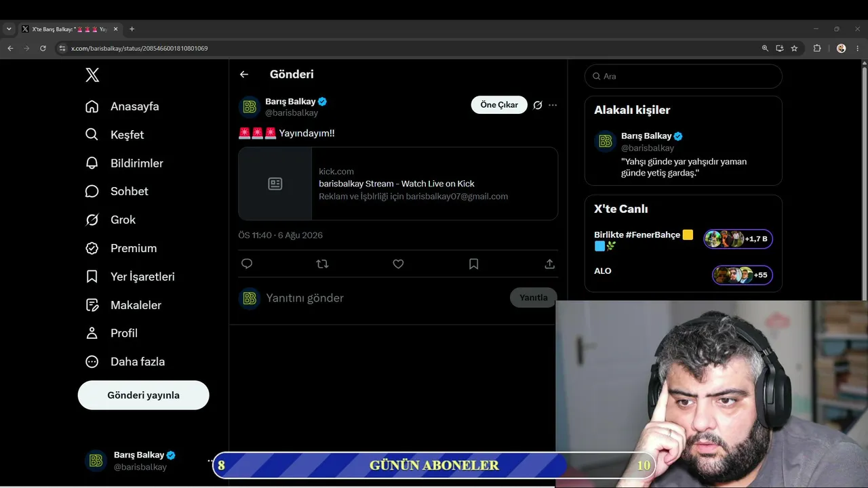The height and width of the screenshot is (488, 868).
Task: Like the post with the heart icon
Action: [398, 264]
